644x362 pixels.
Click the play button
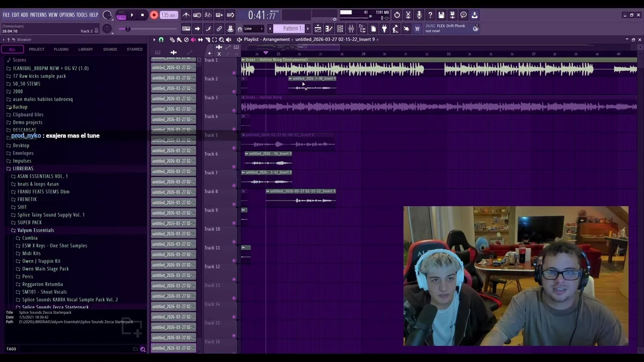click(x=132, y=15)
